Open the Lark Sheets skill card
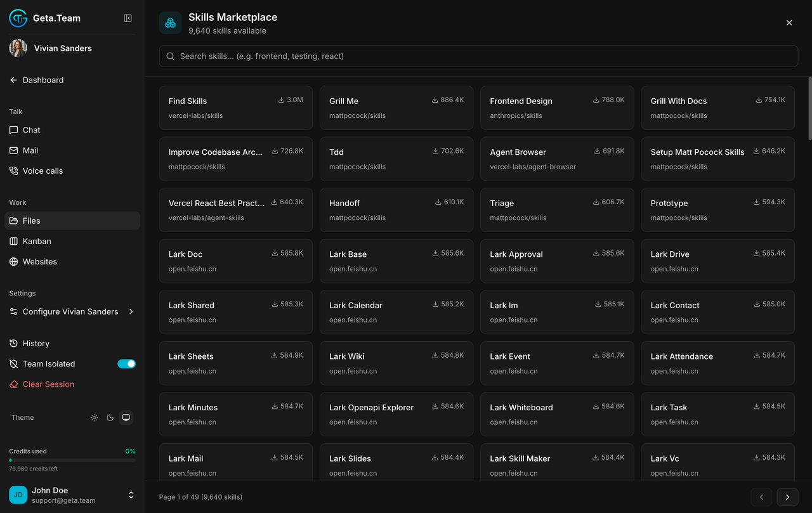The image size is (812, 513). [x=236, y=363]
